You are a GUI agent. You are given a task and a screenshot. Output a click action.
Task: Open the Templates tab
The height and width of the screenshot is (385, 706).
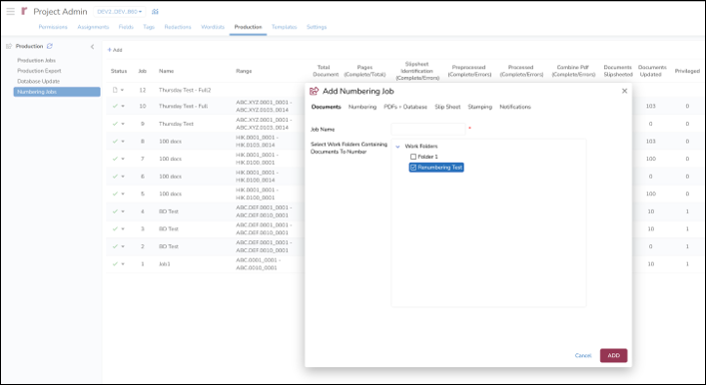(284, 27)
